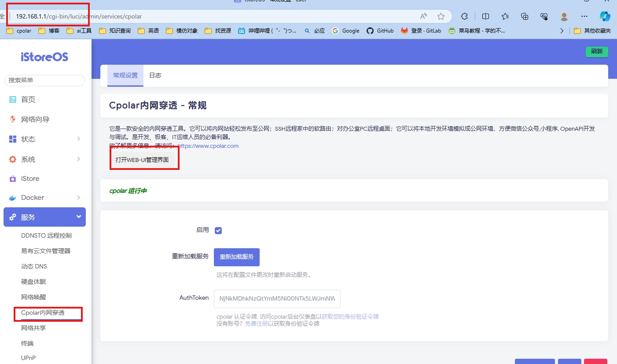Toggle the split screen icon
This screenshot has height=364, width=617.
(x=486, y=16)
